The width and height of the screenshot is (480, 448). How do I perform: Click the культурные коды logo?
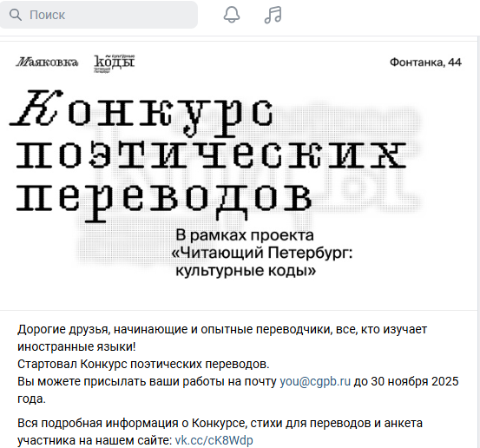click(115, 63)
